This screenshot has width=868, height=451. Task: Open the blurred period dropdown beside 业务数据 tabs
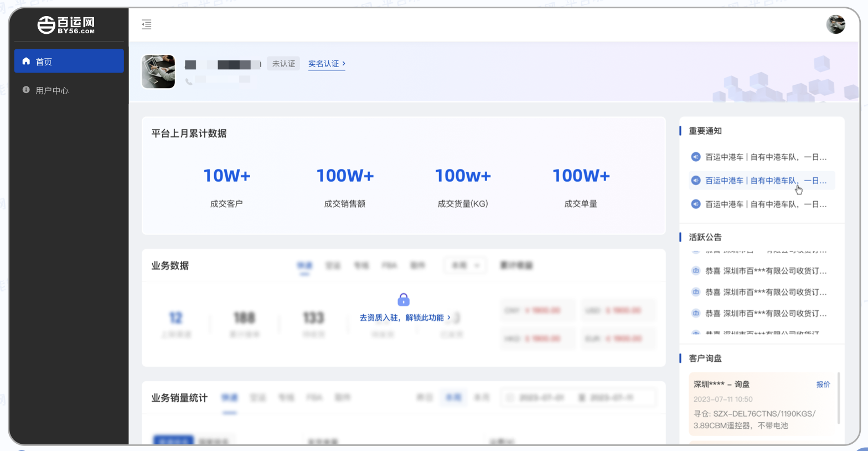pyautogui.click(x=466, y=265)
